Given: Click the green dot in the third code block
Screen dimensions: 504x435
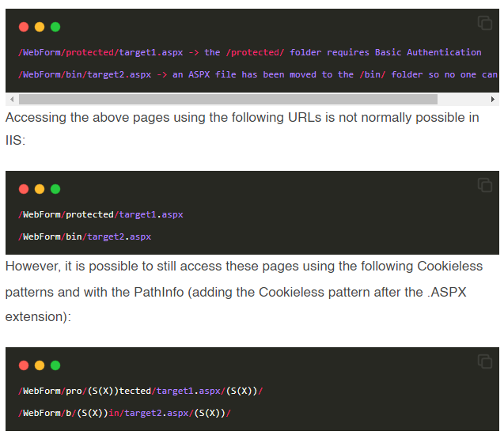Looking at the screenshot, I should tap(55, 365).
